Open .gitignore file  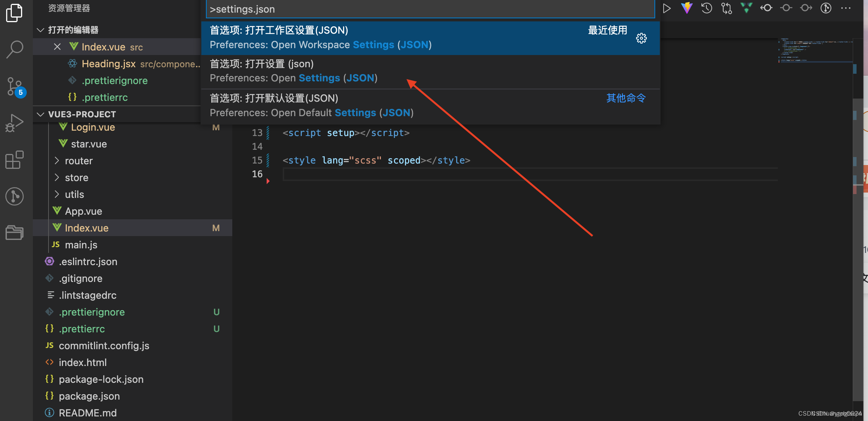[x=133, y=278]
